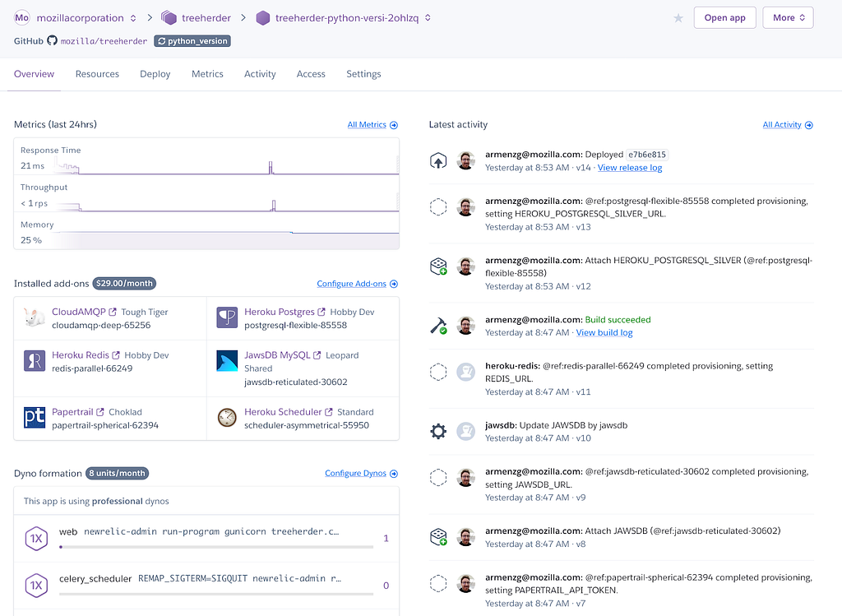Click the 8 units/month dyno badge
The image size is (842, 616).
117,473
